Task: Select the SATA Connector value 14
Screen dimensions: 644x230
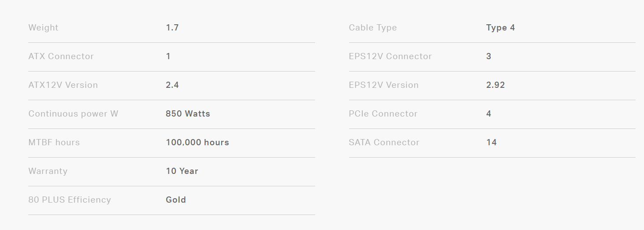Action: [491, 143]
